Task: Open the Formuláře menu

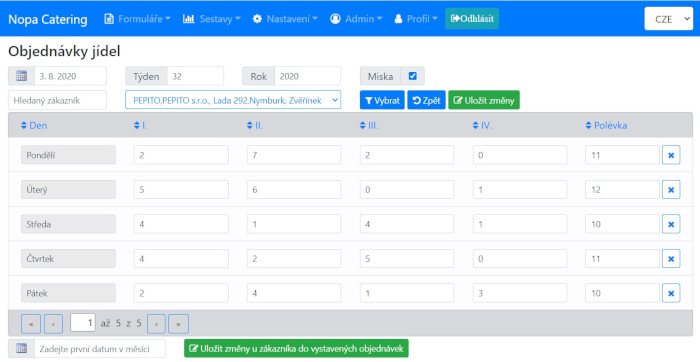Action: point(138,19)
